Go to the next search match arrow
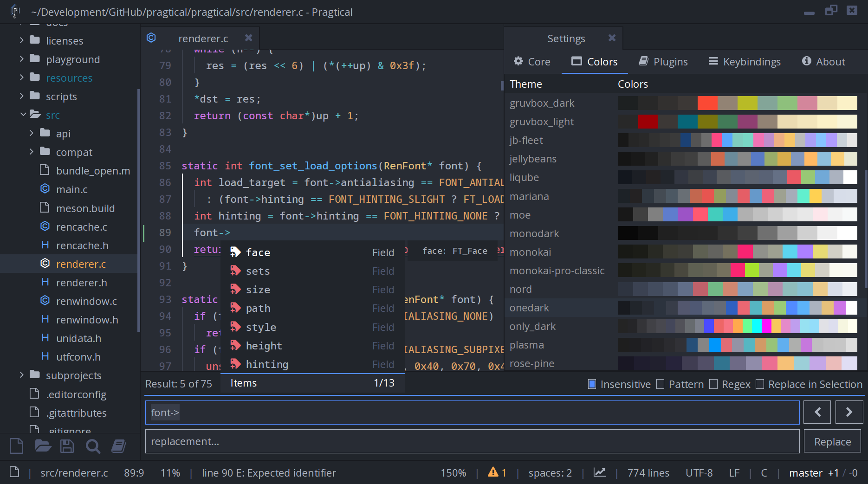The width and height of the screenshot is (868, 484). [849, 412]
